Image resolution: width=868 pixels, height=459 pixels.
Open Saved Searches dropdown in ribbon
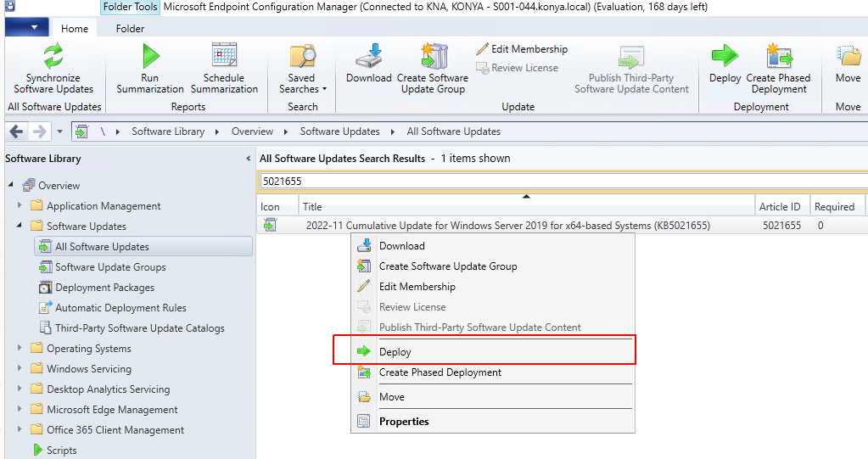coord(302,68)
